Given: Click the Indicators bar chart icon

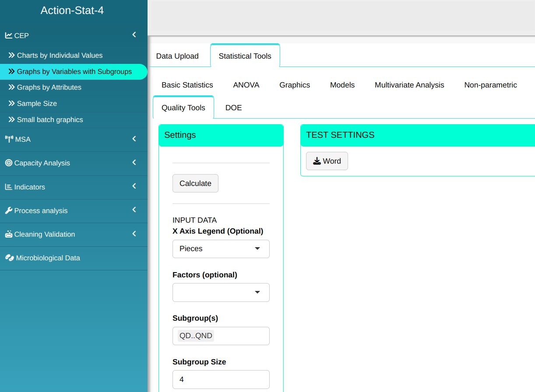Looking at the screenshot, I should point(9,187).
